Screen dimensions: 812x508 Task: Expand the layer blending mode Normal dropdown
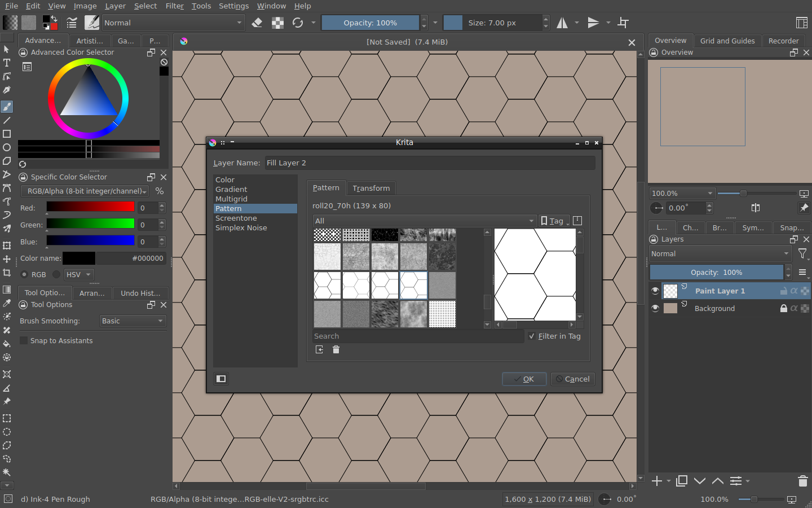click(x=720, y=254)
